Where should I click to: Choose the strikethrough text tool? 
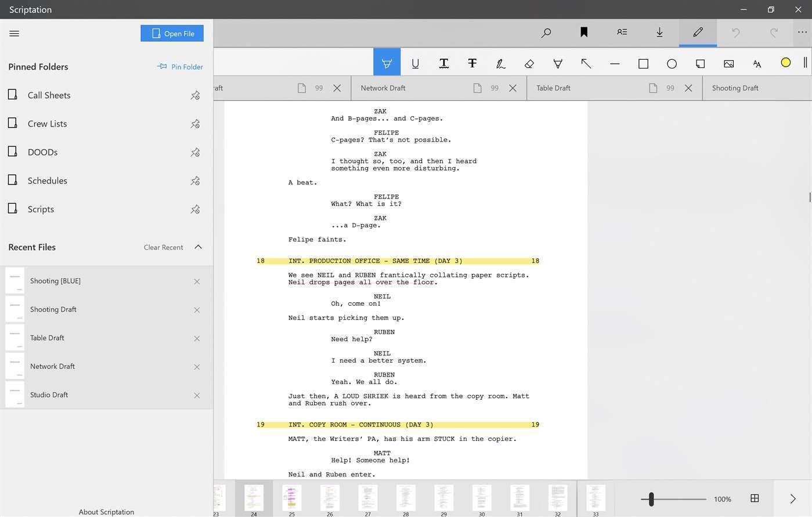(x=472, y=63)
